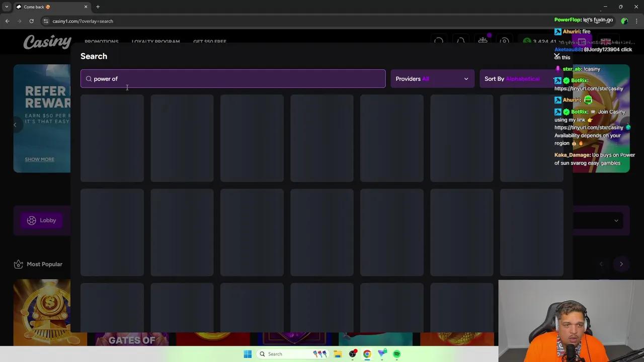Click the gift bonuses icon in the header
This screenshot has height=362, width=644.
(x=482, y=41)
